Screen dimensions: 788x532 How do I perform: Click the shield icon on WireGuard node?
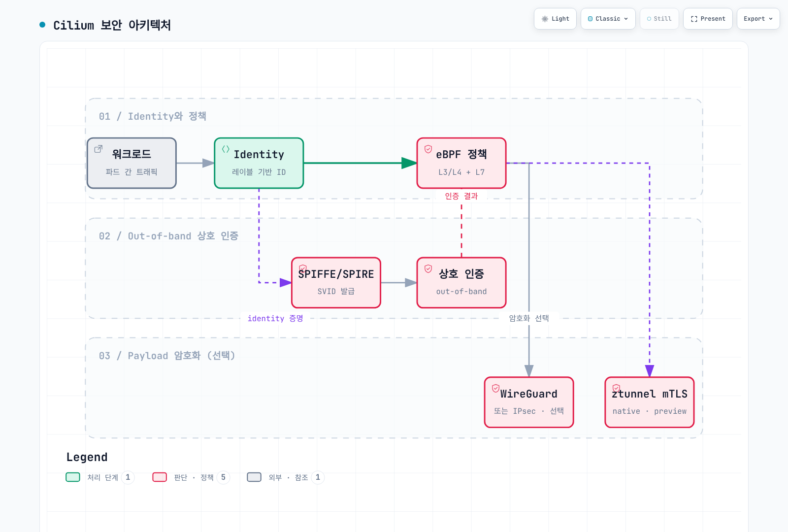pos(496,388)
